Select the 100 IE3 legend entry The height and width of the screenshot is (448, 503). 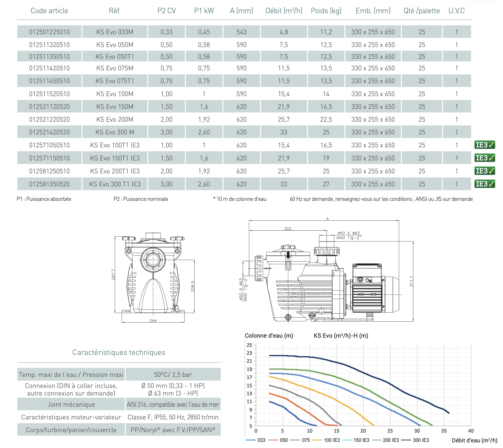tap(326, 440)
